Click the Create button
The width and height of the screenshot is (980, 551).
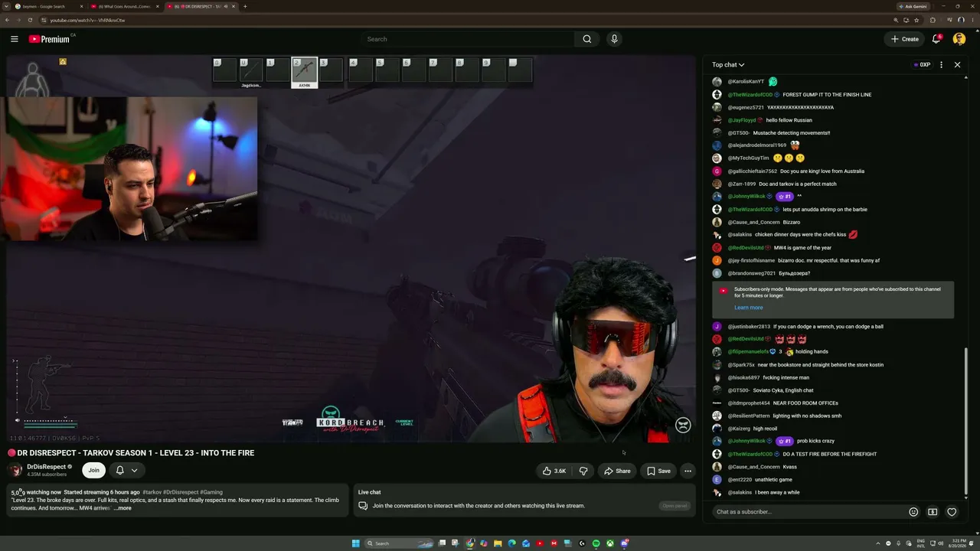(x=905, y=39)
